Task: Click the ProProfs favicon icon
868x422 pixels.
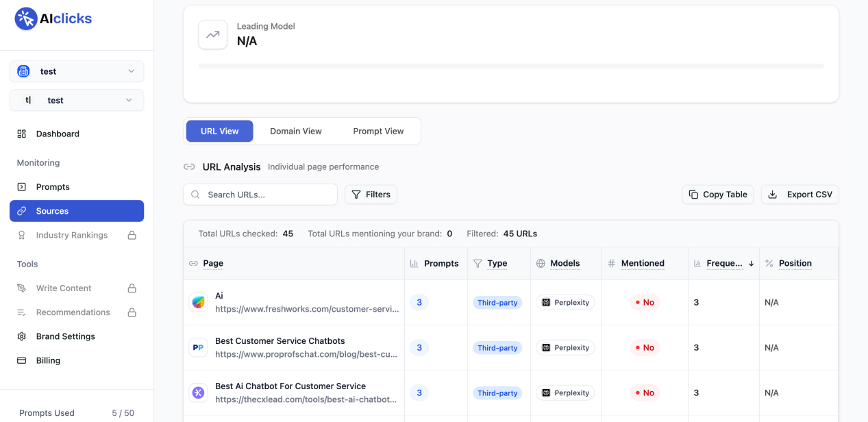Action: (x=198, y=347)
